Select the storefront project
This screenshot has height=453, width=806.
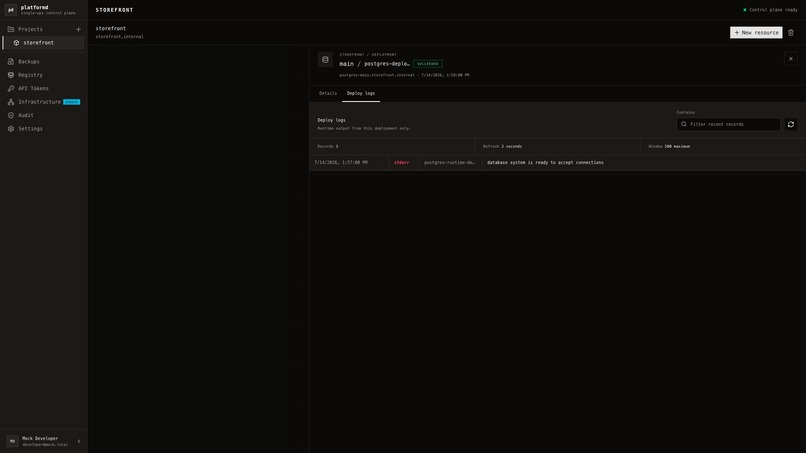44,43
